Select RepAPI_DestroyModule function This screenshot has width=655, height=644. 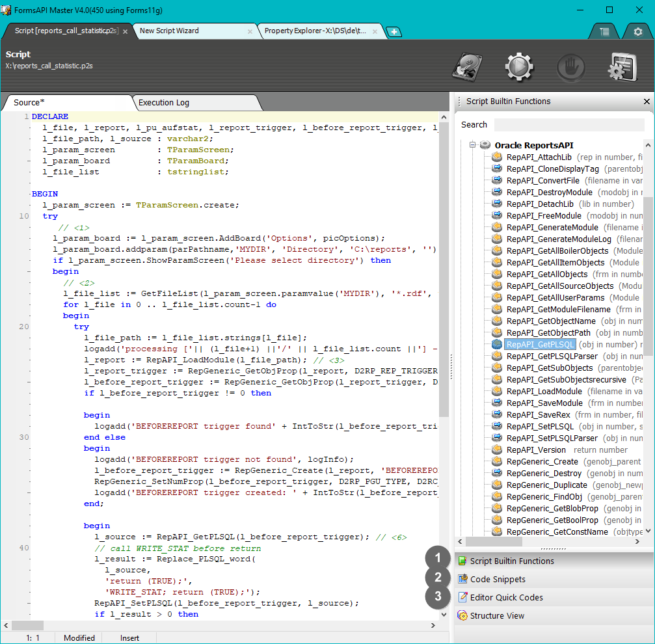(550, 193)
